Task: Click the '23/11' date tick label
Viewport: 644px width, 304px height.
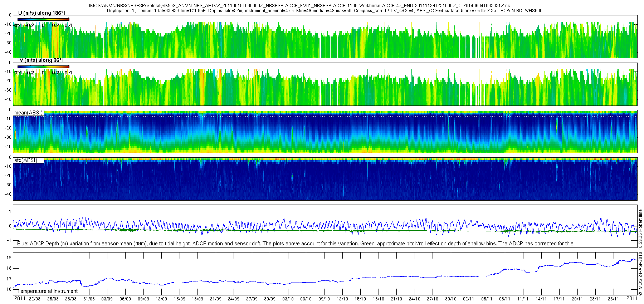Action: (595, 299)
